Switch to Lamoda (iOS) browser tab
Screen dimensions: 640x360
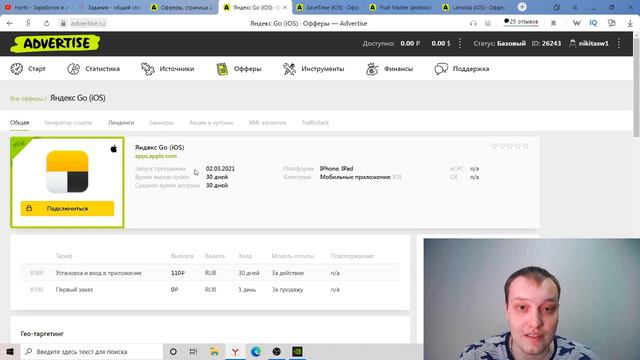pos(474,7)
